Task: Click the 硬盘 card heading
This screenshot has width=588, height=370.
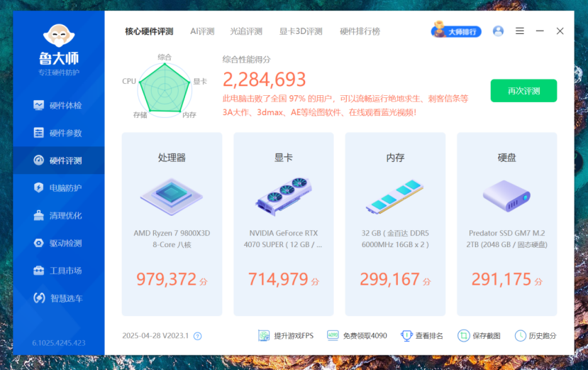Action: 506,158
